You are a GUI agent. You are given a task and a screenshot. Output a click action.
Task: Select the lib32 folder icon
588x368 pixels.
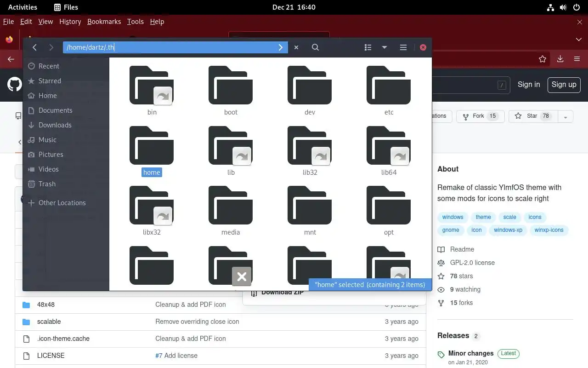coord(310,145)
